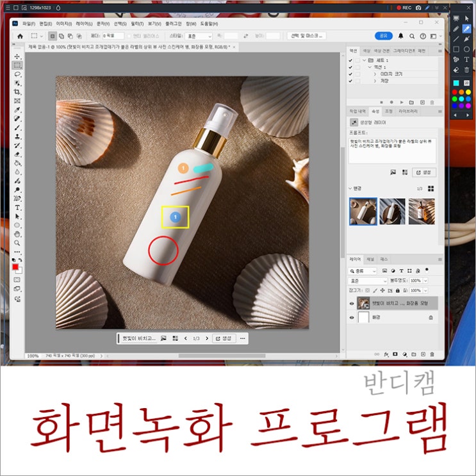Open the 필터(T) menu
The image size is (476, 476).
pyautogui.click(x=137, y=24)
